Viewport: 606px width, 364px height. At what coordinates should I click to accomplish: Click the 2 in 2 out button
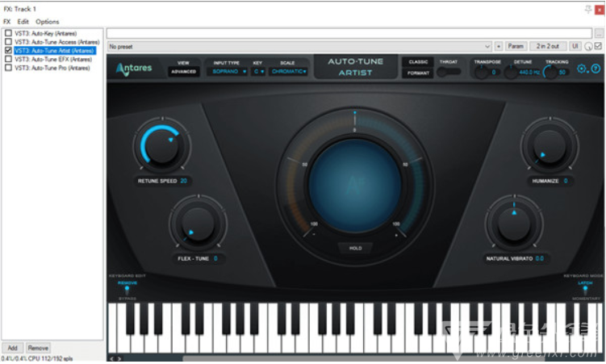548,46
